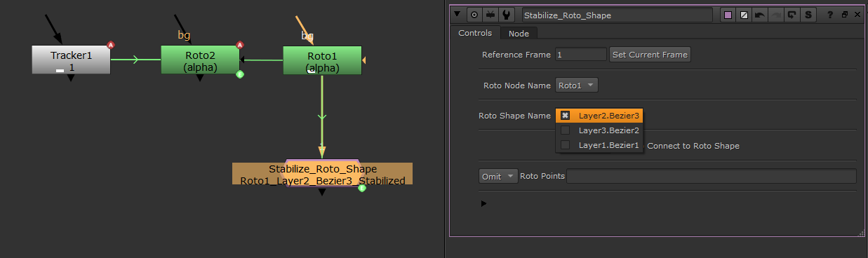Screen dimensions: 868x258
Task: Click the Tracker1 output arrow below node
Action: point(71,78)
